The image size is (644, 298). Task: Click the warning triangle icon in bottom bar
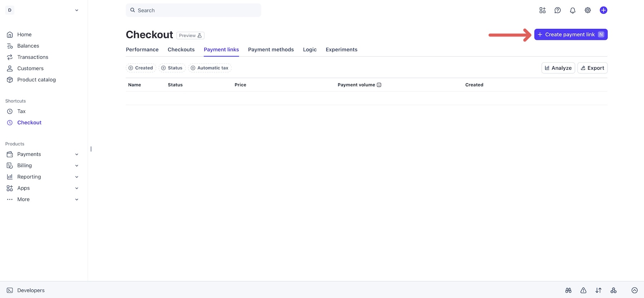tap(583, 290)
